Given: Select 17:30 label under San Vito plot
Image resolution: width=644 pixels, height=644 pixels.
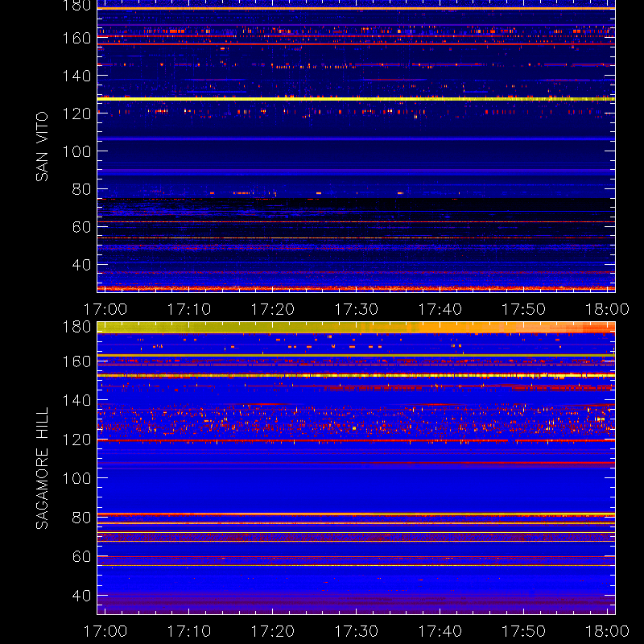Looking at the screenshot, I should 356,309.
